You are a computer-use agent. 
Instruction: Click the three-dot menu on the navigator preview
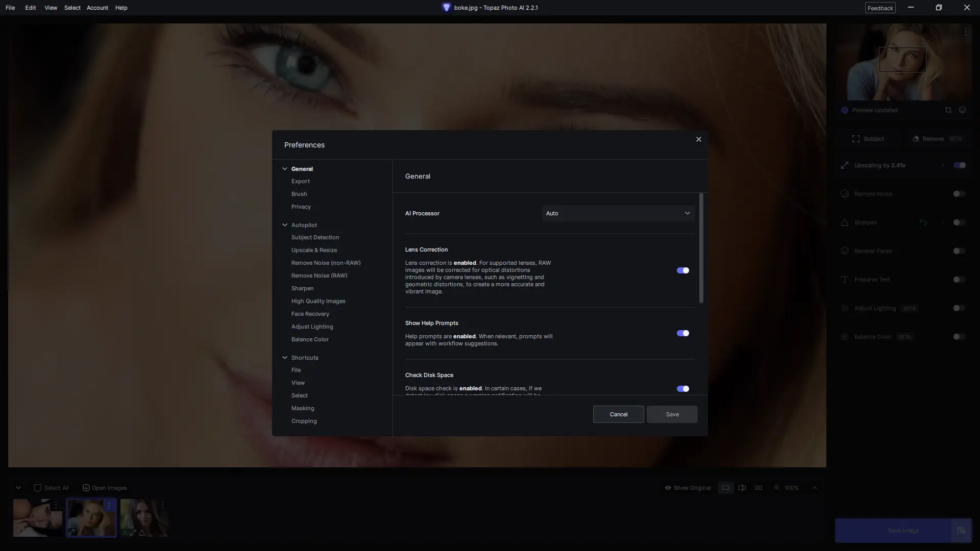tap(965, 32)
